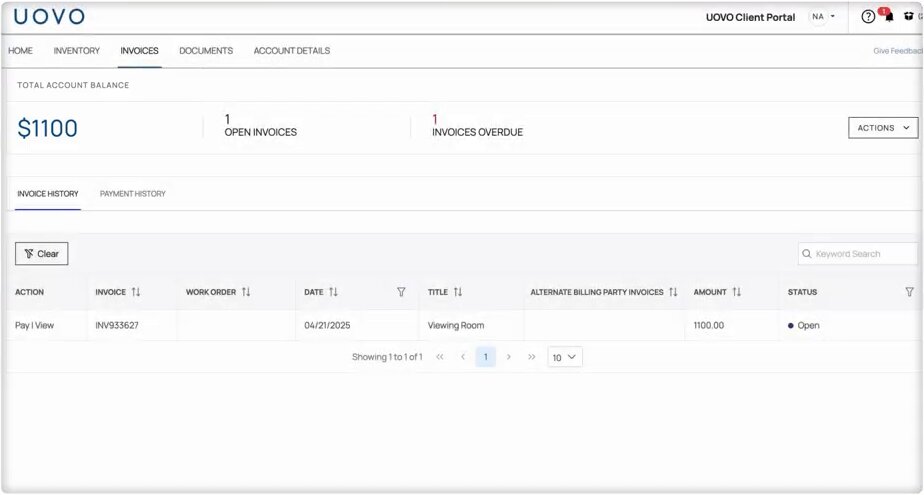Image resolution: width=924 pixels, height=495 pixels.
Task: Go to the HOME tab
Action: coord(21,51)
